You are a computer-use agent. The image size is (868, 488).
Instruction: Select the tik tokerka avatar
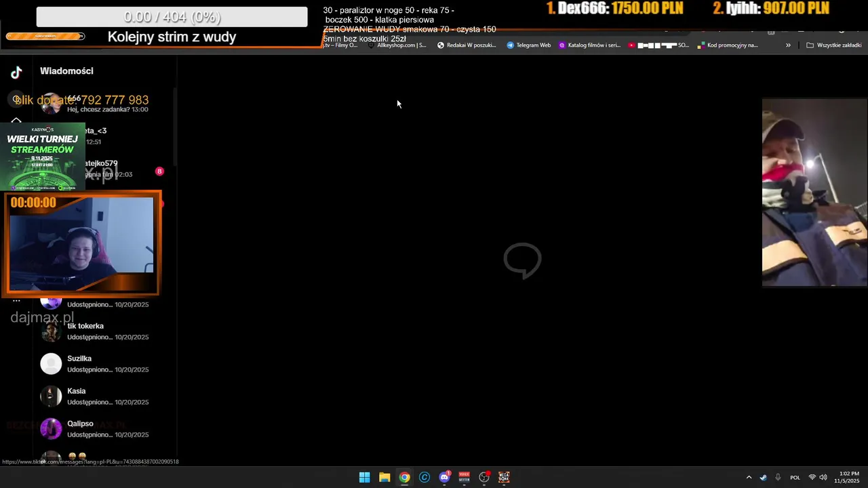[51, 331]
